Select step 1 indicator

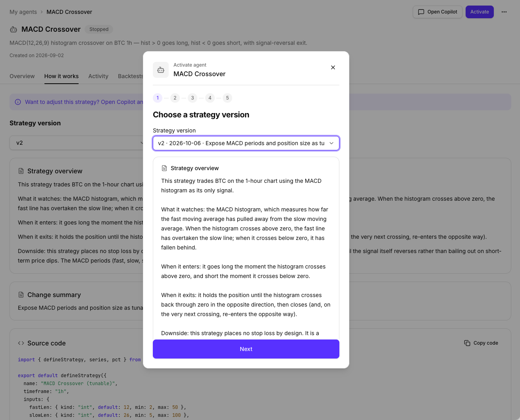[158, 98]
